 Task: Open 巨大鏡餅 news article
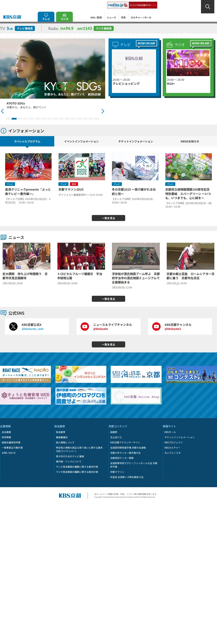coord(27,264)
